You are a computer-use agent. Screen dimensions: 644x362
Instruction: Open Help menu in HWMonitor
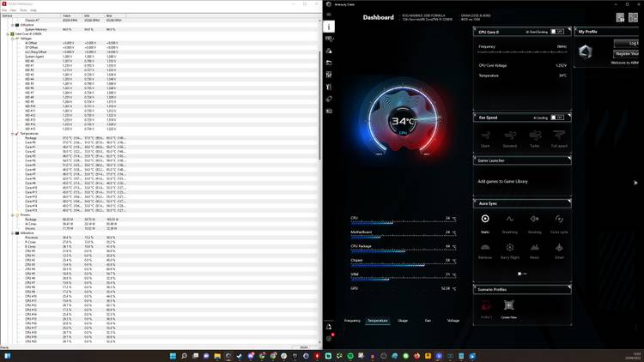click(x=33, y=9)
